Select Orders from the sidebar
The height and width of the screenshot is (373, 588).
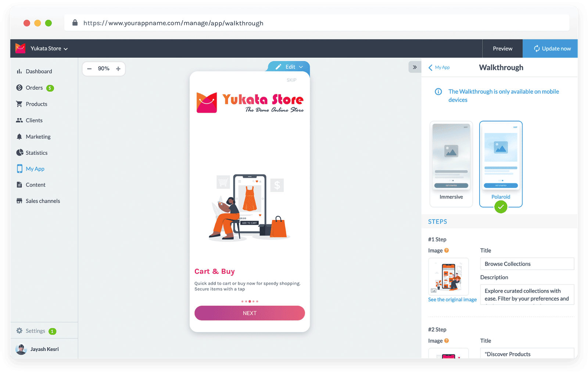tap(35, 88)
